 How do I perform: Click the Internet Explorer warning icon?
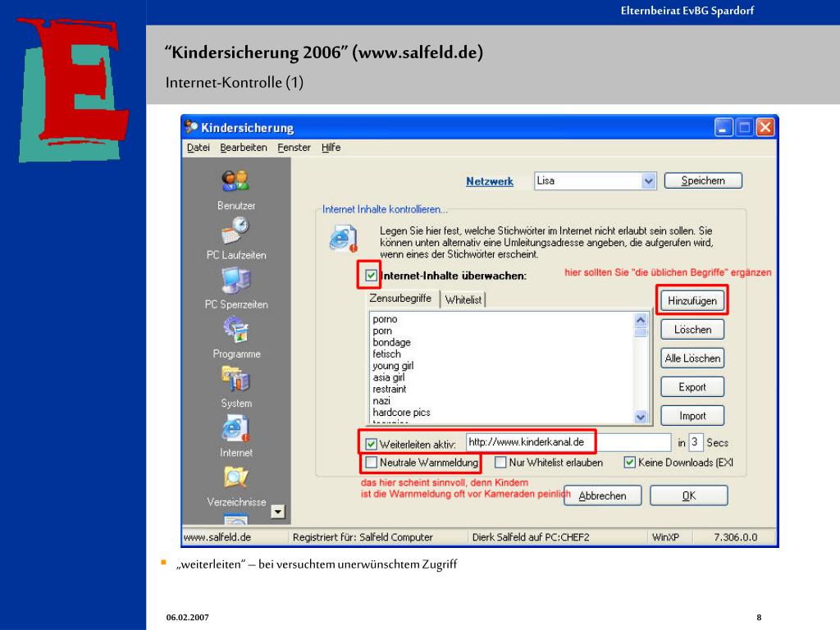click(343, 239)
